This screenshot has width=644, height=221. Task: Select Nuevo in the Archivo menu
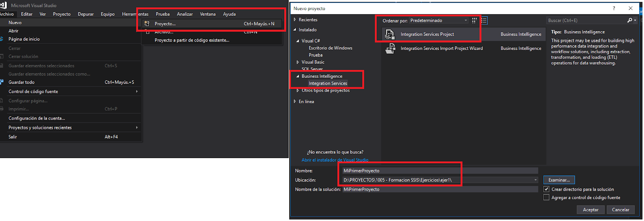(70, 23)
